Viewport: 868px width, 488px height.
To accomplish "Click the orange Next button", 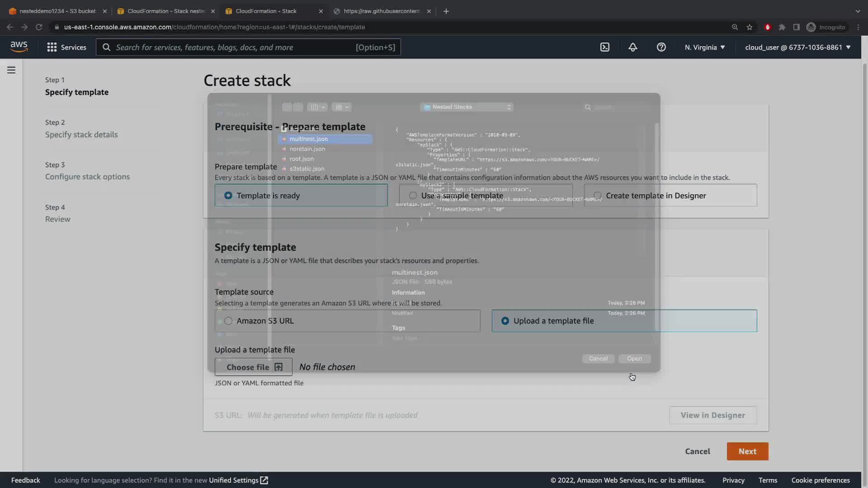I will tap(747, 451).
